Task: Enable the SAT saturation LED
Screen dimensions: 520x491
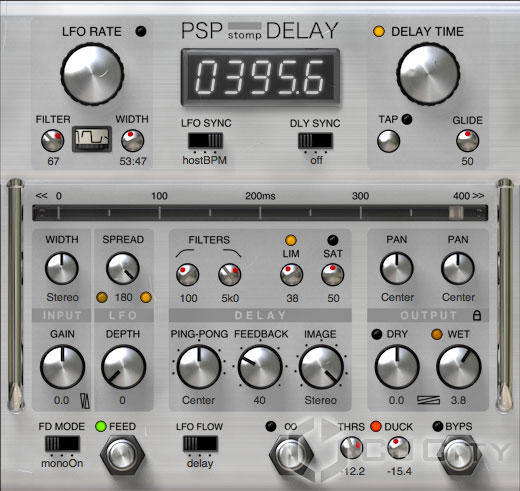Action: point(333,240)
